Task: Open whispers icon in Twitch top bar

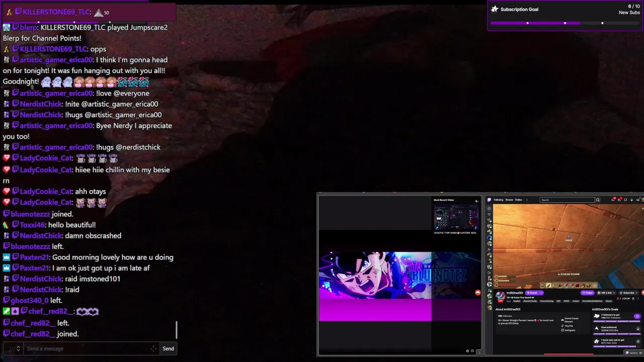Action: pos(625,200)
